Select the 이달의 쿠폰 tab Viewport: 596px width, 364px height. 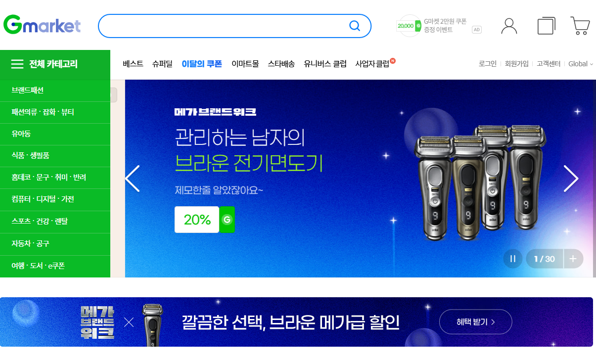tap(202, 64)
